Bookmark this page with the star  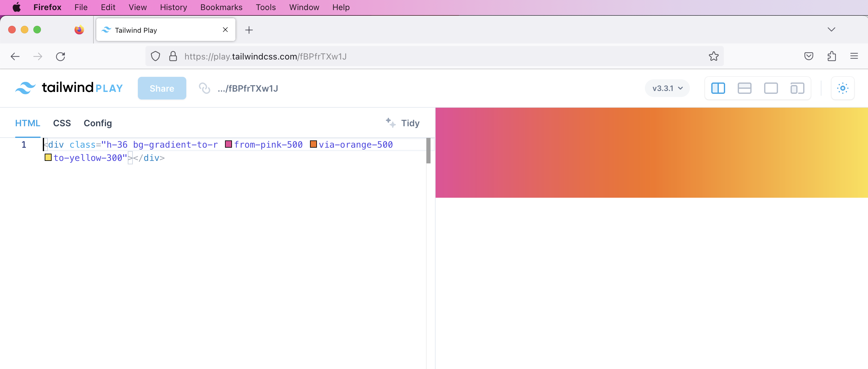[x=714, y=56]
